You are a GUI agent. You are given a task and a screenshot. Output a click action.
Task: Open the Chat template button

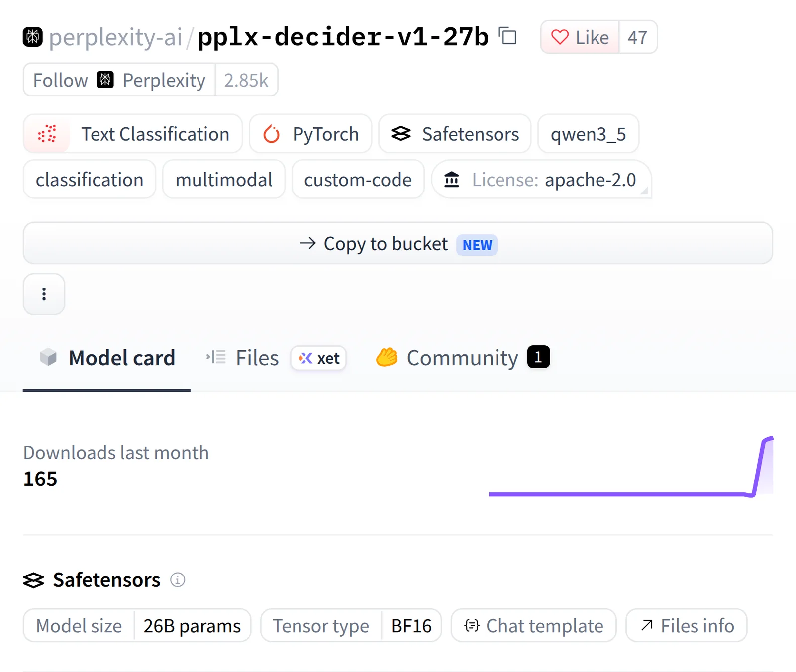[x=533, y=625]
